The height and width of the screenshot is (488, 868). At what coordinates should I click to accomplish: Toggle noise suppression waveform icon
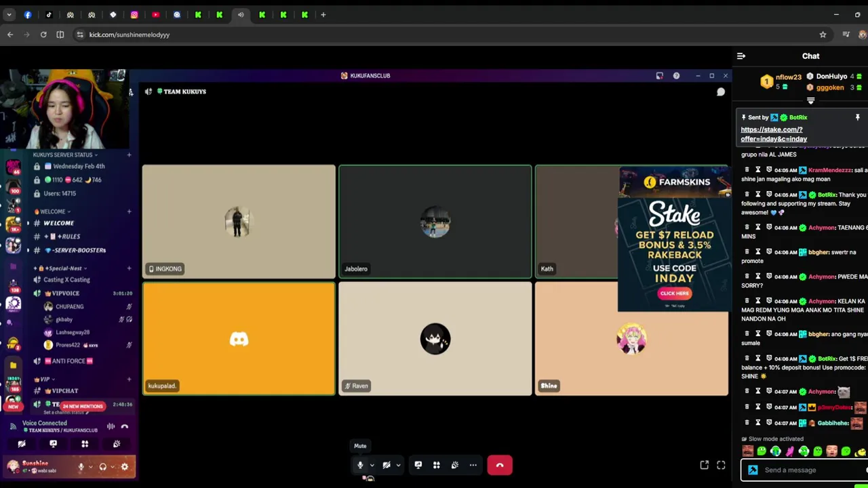111,426
